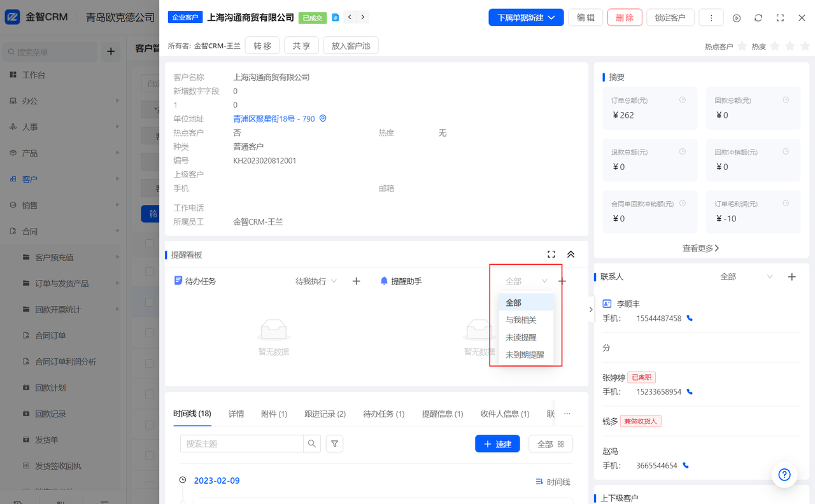
Task: Fullscreen the 提醒看板 panel
Action: [x=551, y=254]
